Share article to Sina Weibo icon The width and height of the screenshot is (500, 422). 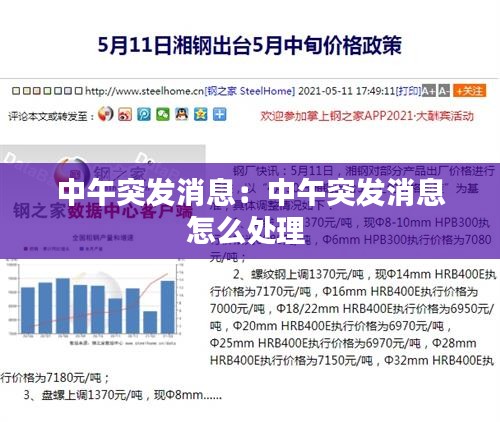point(125,115)
